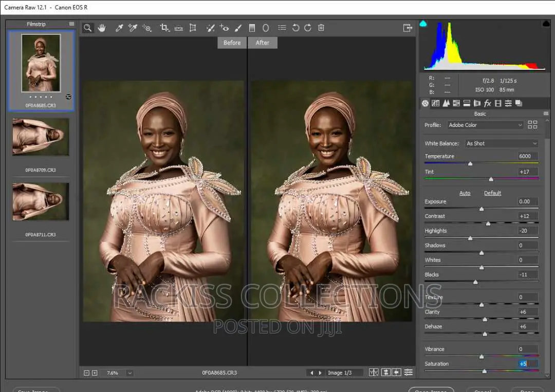Expand the White Balance As Shot dropdown
The height and width of the screenshot is (392, 555).
[502, 143]
